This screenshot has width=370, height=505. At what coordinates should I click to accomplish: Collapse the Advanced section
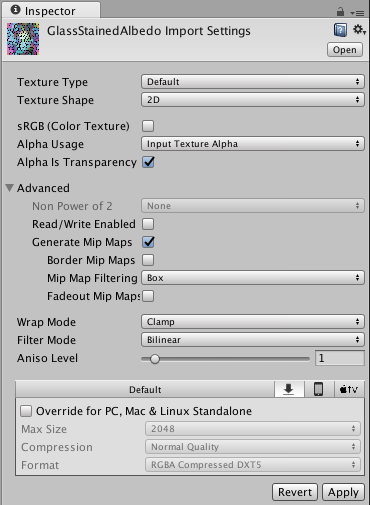point(10,188)
